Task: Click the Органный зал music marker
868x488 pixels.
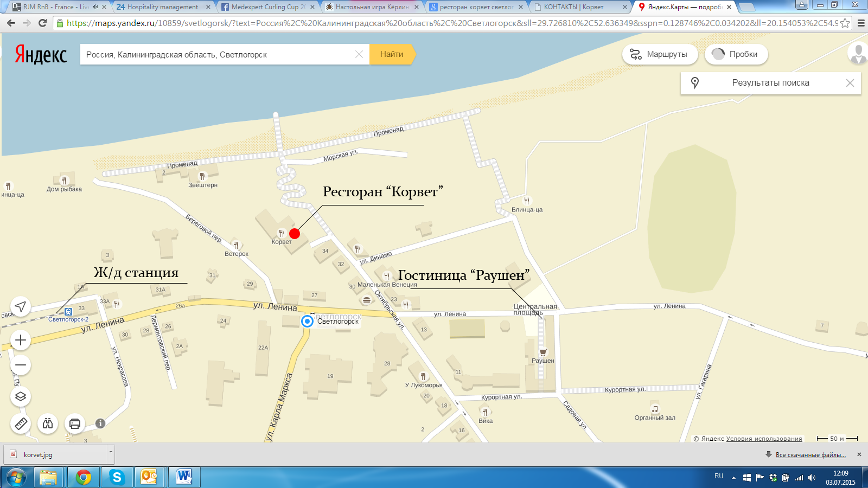Action: [x=655, y=409]
